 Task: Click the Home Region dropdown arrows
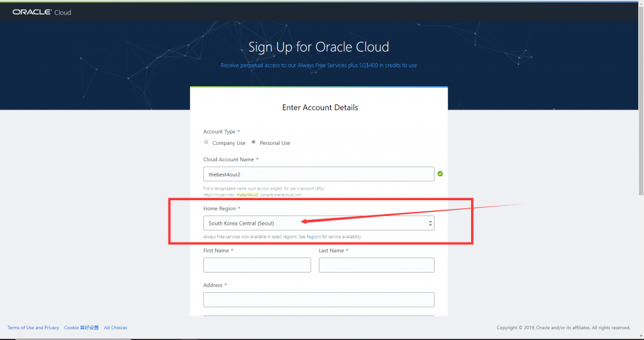(430, 223)
